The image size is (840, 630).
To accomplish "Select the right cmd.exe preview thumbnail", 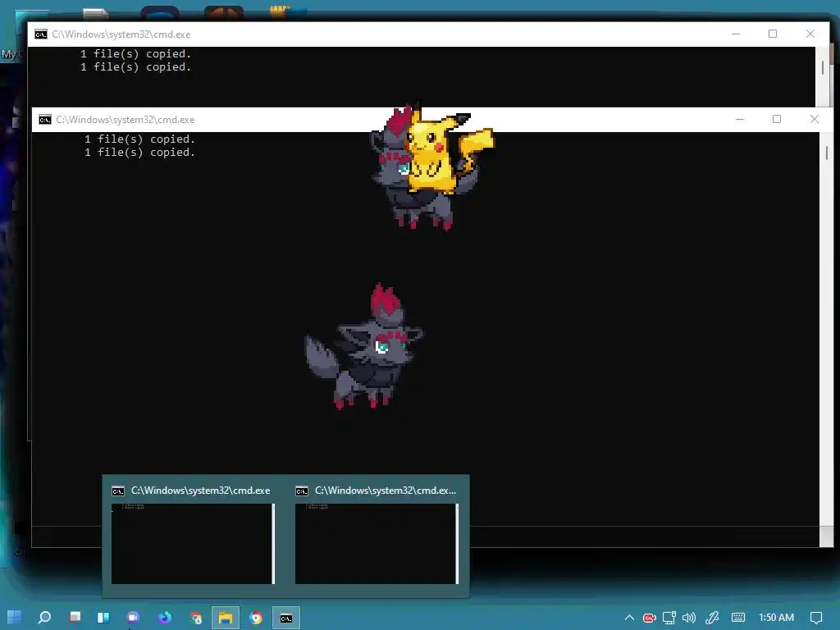I will (377, 544).
